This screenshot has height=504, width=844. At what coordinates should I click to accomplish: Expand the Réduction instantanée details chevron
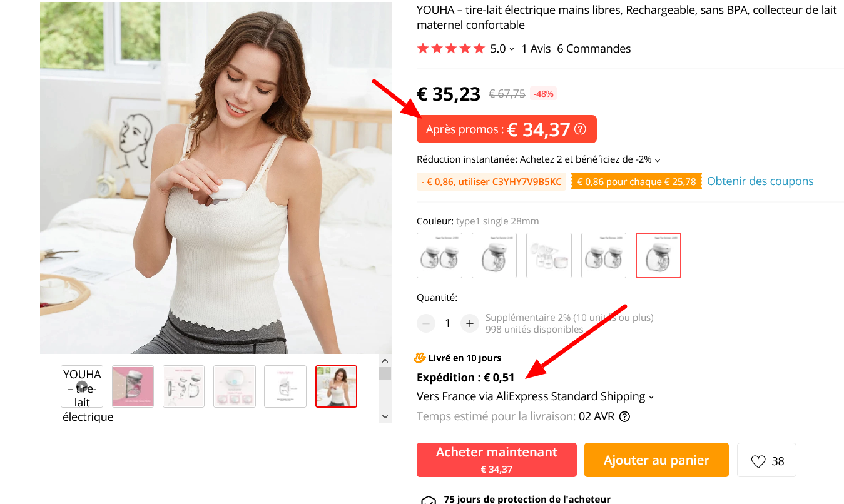point(658,160)
